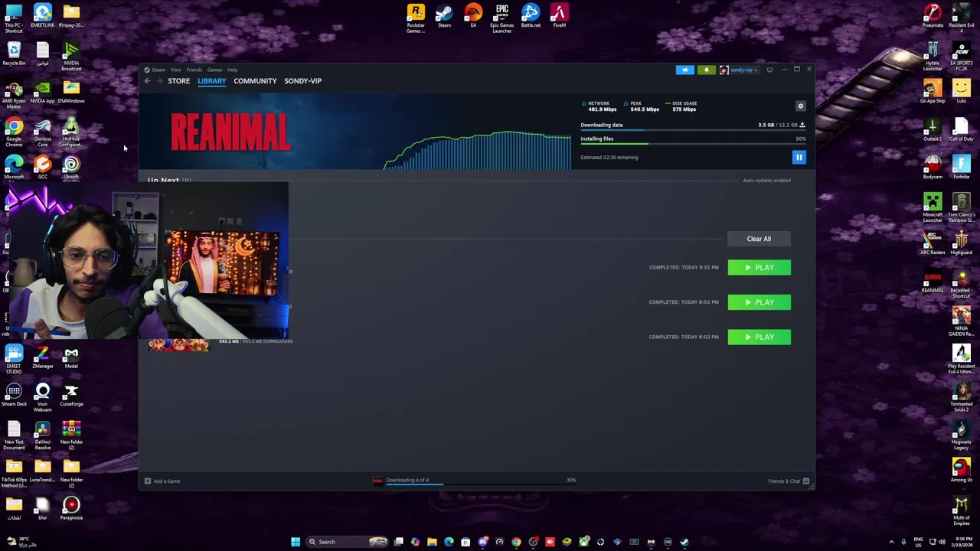Image resolution: width=980 pixels, height=551 pixels.
Task: Click the taskbar Search box
Action: [346, 542]
